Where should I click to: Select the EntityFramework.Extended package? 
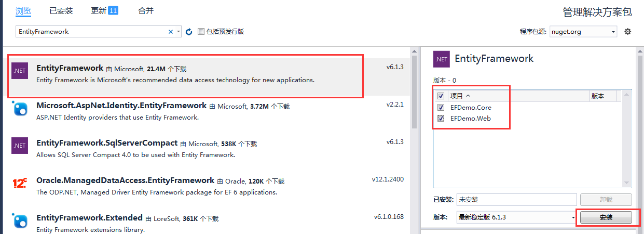coord(206,221)
